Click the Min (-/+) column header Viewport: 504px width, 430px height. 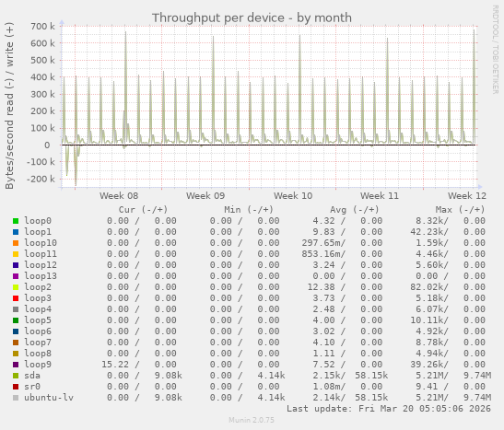249,210
